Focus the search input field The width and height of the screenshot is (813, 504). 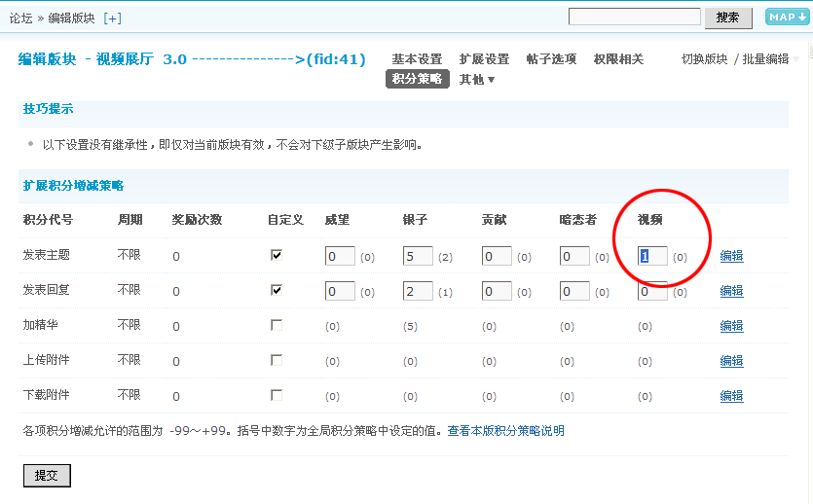pos(634,17)
